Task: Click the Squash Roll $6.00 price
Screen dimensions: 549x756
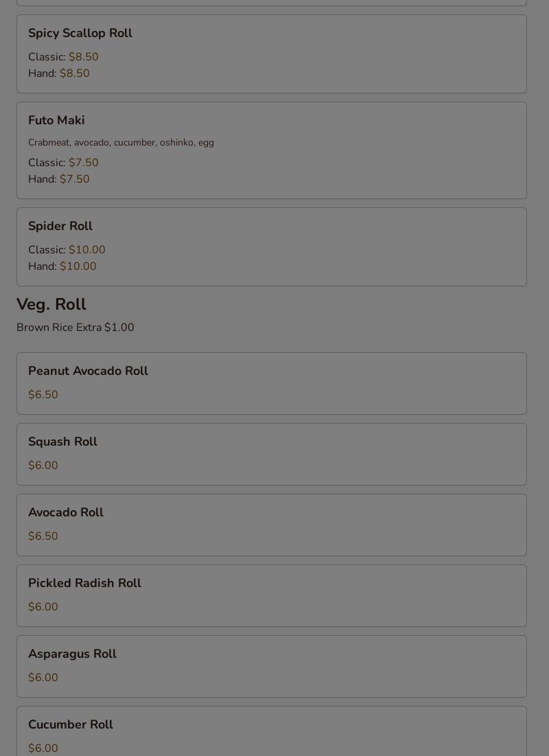Action: pyautogui.click(x=43, y=466)
